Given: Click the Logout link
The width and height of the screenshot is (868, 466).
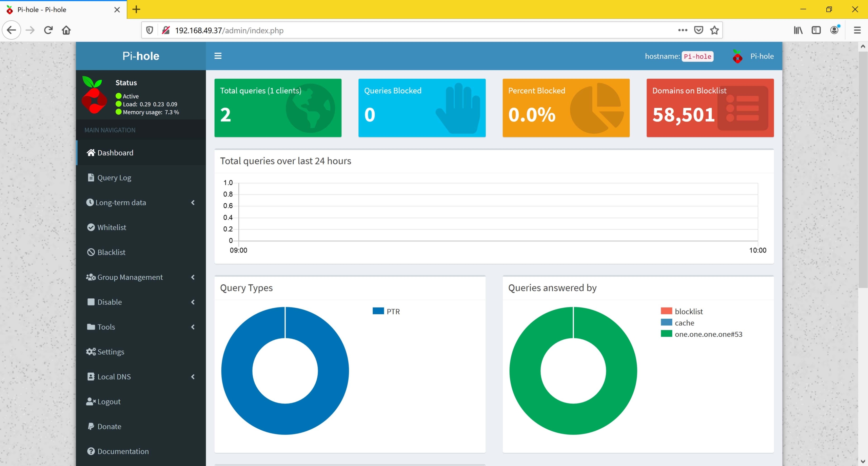Looking at the screenshot, I should tap(108, 402).
